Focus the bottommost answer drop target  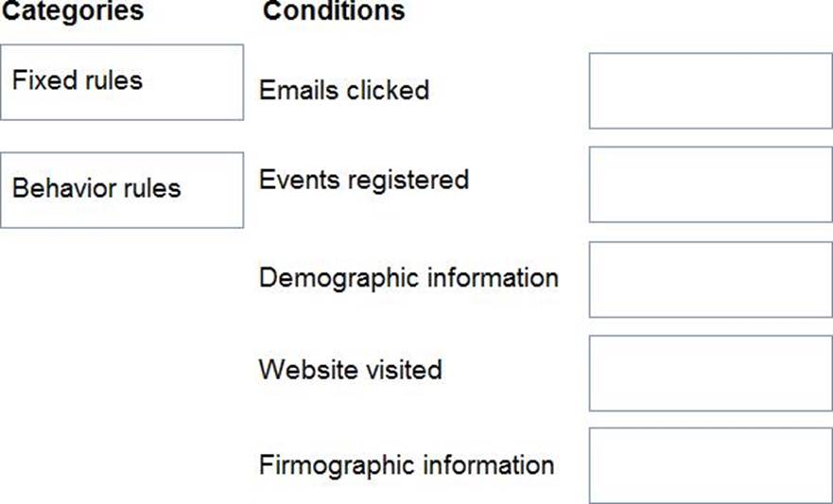[x=710, y=465]
